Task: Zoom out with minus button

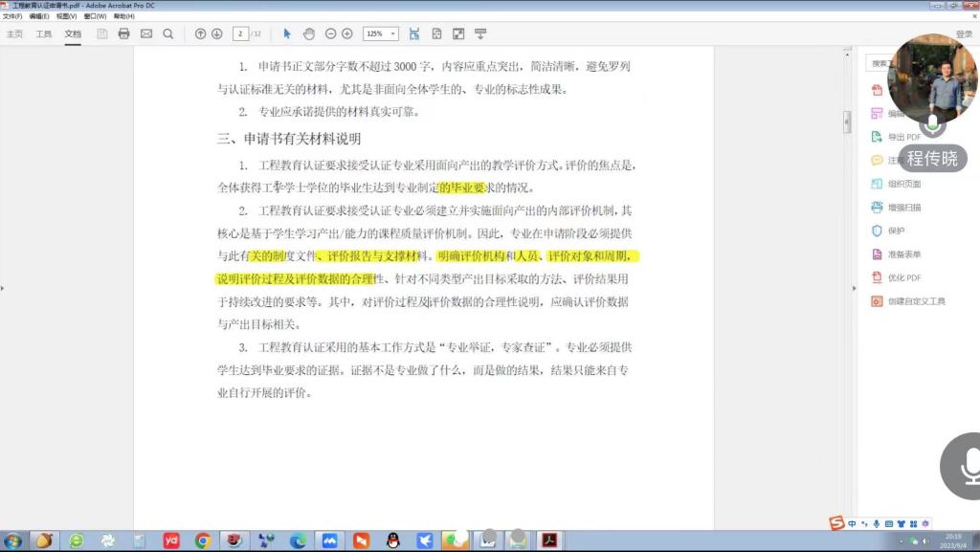Action: (x=331, y=33)
